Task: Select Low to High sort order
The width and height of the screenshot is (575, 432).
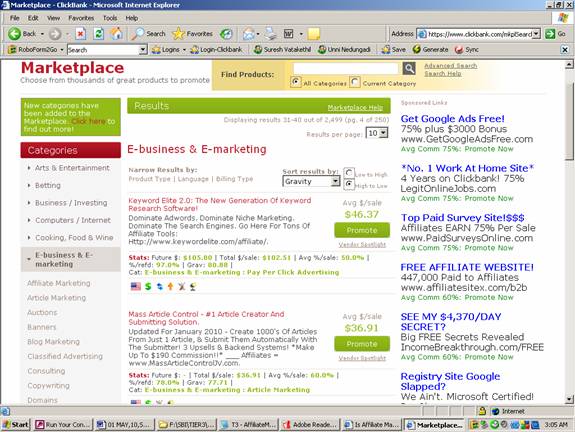Action: pyautogui.click(x=349, y=173)
